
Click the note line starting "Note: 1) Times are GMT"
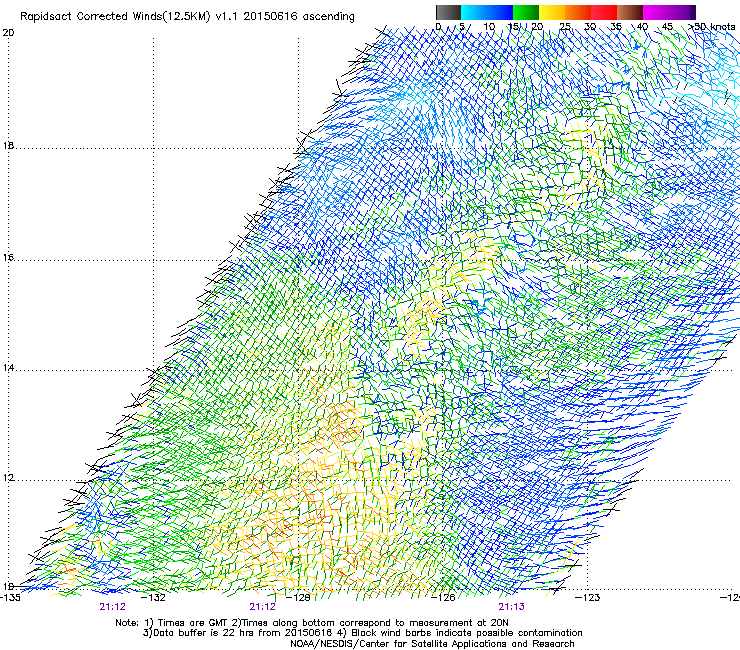[x=312, y=623]
